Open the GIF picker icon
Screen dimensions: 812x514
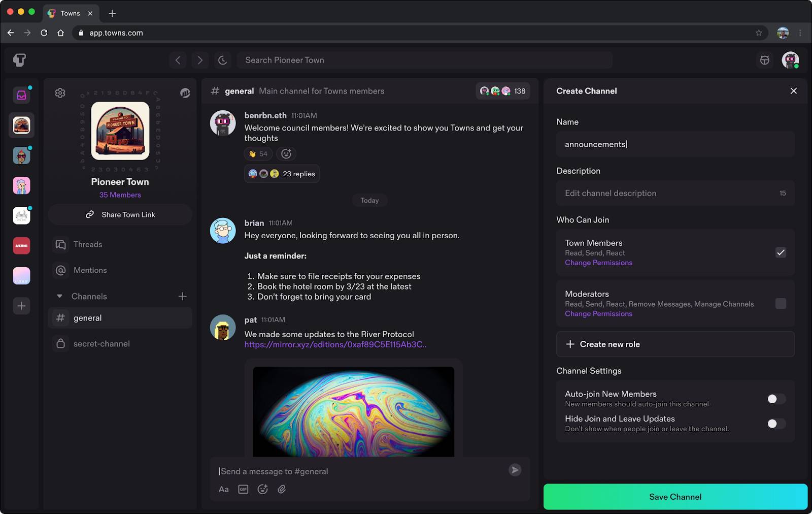tap(243, 489)
